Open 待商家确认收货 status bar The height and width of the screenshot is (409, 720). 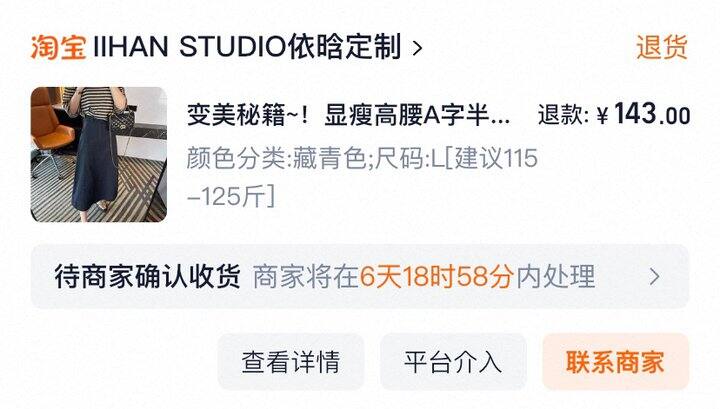[360, 277]
